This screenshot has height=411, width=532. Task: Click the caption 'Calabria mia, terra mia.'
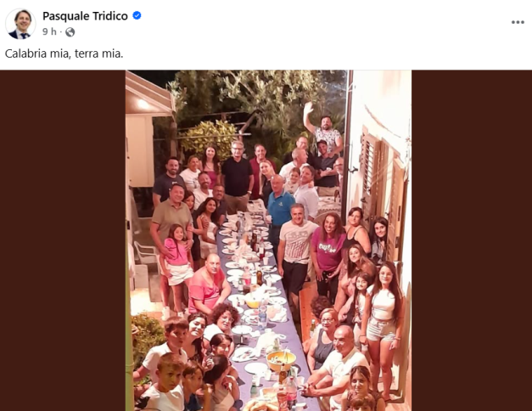click(x=64, y=53)
